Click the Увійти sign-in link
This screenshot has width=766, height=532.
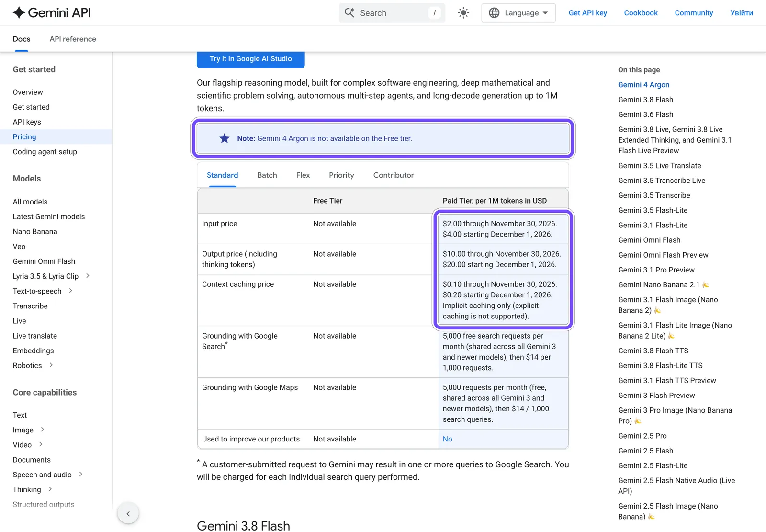coord(741,13)
